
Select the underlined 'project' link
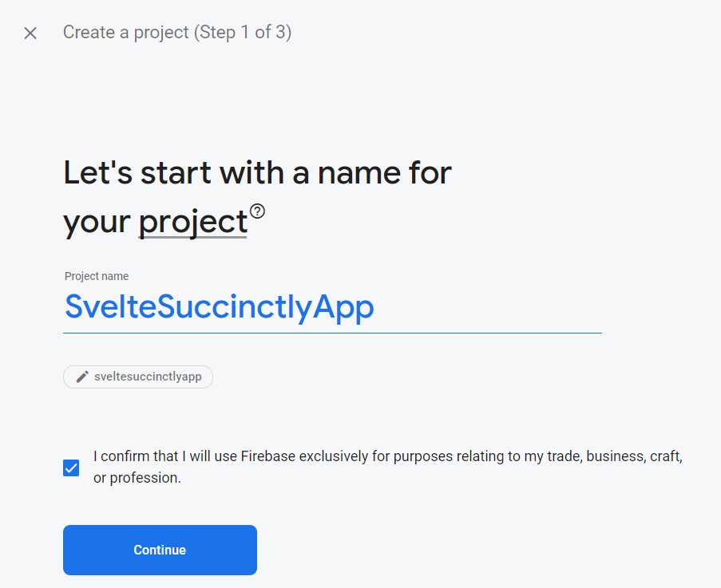pyautogui.click(x=192, y=222)
